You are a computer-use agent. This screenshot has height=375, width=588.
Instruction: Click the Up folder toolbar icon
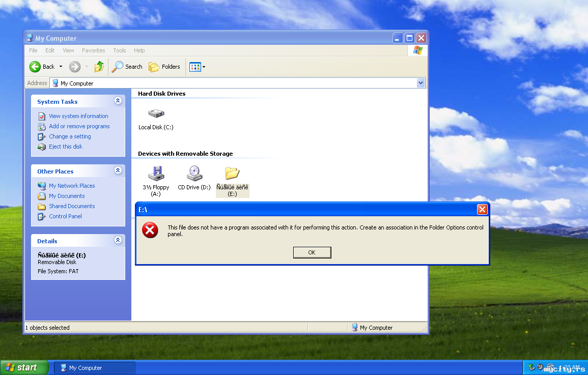point(99,67)
